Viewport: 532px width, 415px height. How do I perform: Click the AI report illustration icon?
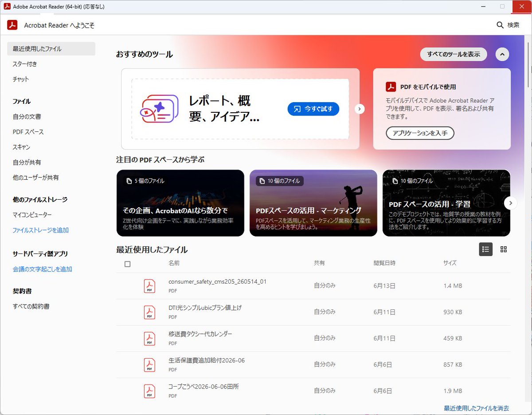click(x=159, y=109)
